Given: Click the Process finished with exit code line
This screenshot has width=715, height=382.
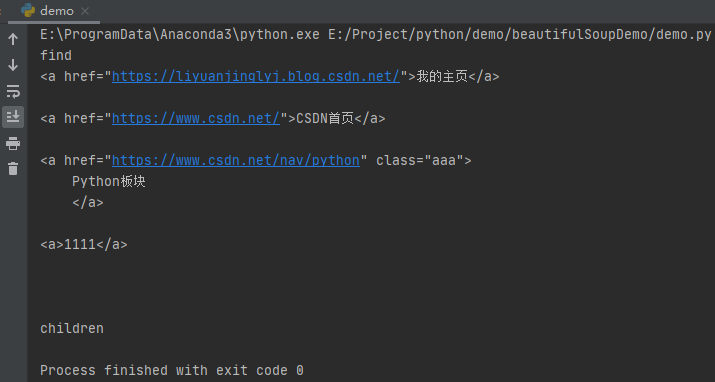Looking at the screenshot, I should (x=171, y=370).
